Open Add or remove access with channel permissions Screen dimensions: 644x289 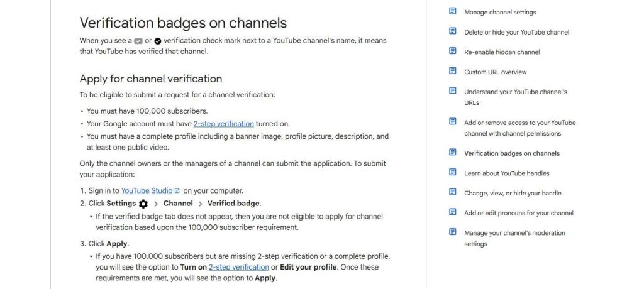(520, 128)
